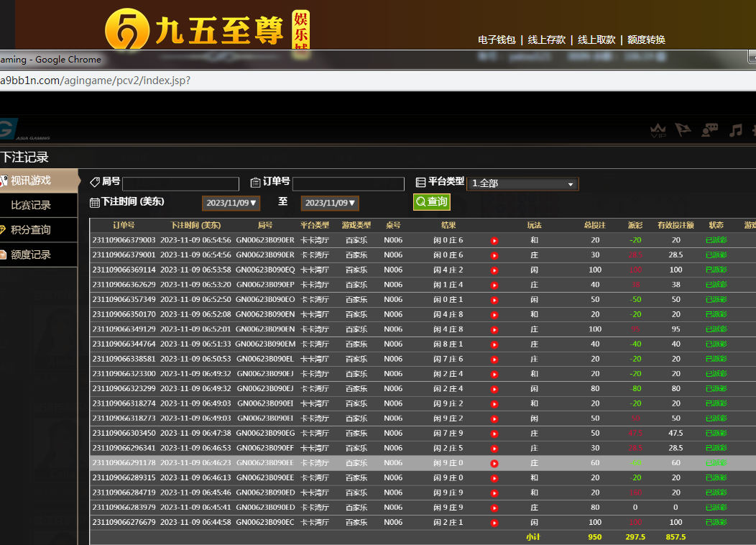Open the end date picker after 至

coord(330,203)
